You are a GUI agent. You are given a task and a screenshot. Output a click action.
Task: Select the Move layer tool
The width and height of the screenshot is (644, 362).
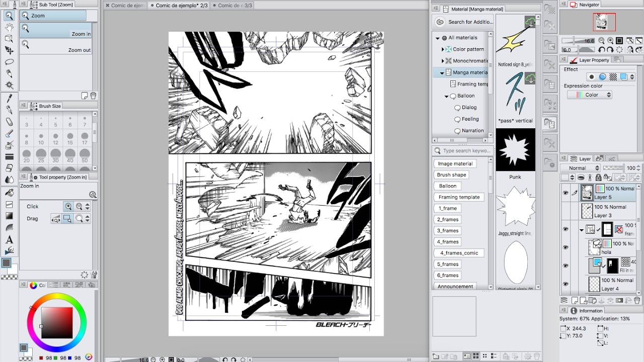coord(9,50)
